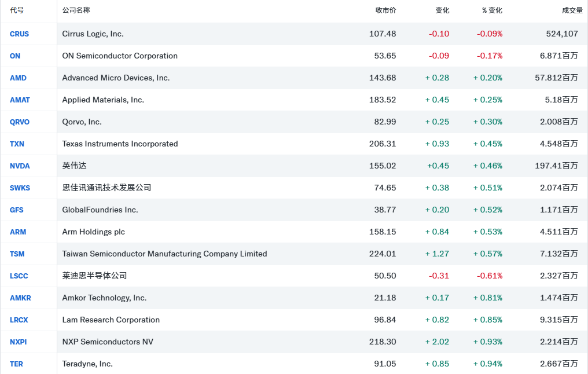Click the percent change -0.09%

click(x=490, y=34)
